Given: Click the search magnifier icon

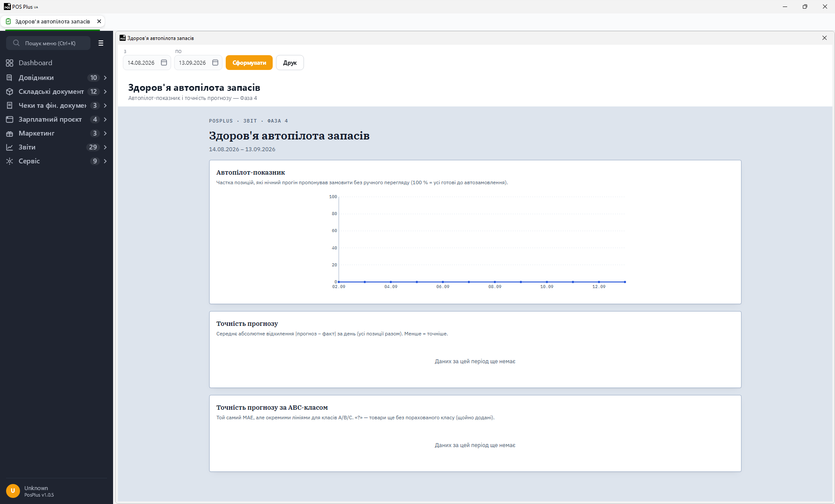Looking at the screenshot, I should click(17, 43).
